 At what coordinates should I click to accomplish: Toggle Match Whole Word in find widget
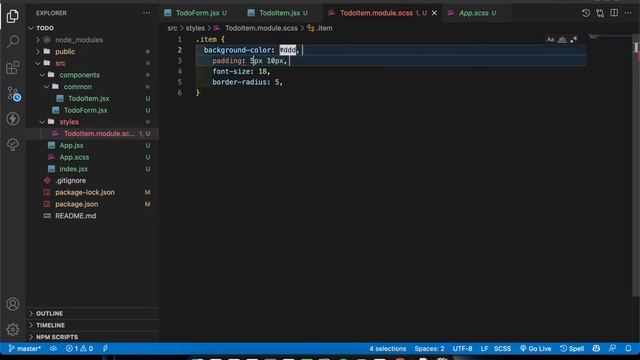pos(562,40)
